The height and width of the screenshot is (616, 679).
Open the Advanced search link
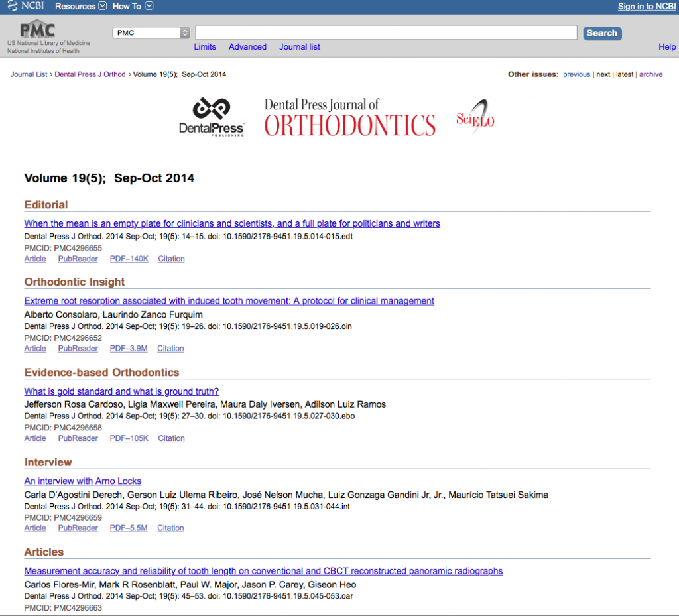[x=247, y=47]
